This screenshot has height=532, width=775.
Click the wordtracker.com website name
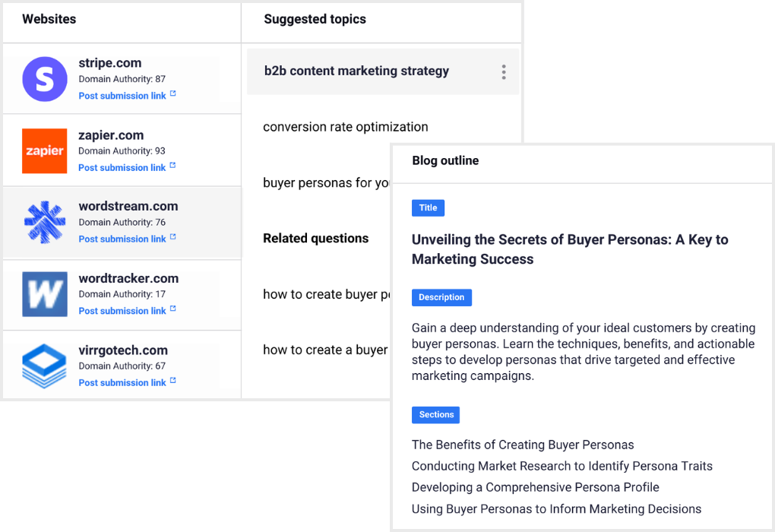128,278
